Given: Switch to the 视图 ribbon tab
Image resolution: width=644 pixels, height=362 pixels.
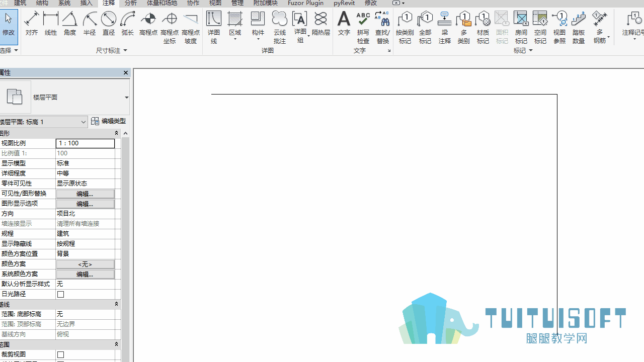Looking at the screenshot, I should (215, 3).
